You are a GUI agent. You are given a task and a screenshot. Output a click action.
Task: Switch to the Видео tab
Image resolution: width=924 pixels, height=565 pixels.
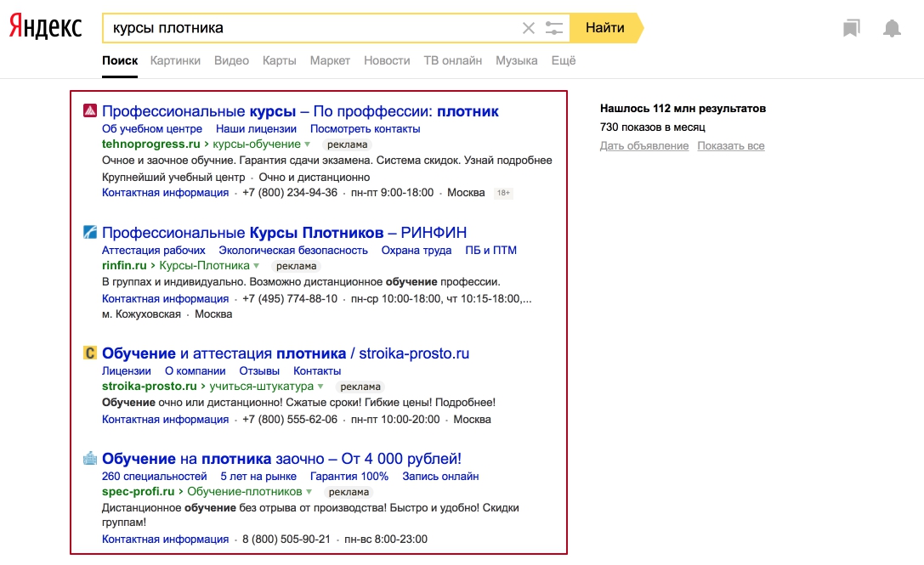point(231,60)
